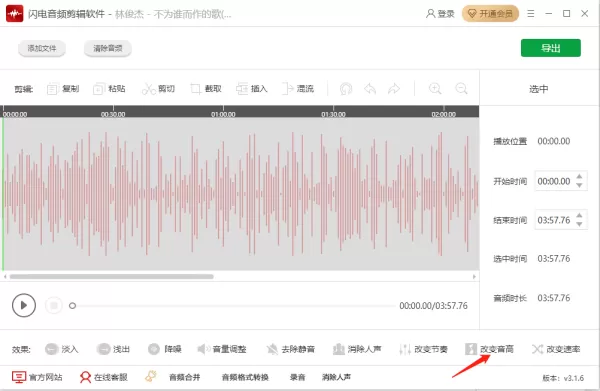Click the scrollbar right arrow
This screenshot has height=391, width=600.
[x=474, y=277]
